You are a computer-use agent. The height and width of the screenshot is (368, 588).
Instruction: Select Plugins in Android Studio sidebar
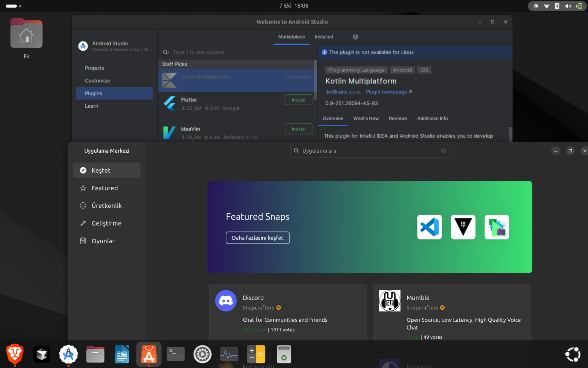click(114, 93)
